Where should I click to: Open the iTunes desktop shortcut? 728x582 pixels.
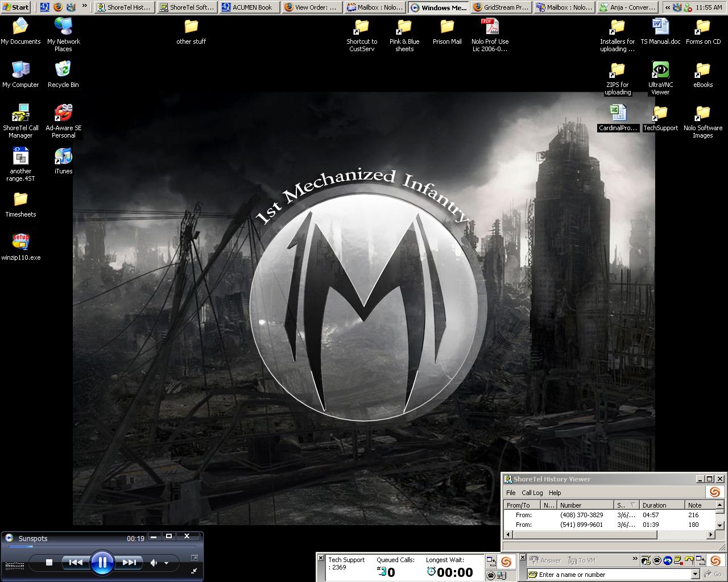coord(63,157)
